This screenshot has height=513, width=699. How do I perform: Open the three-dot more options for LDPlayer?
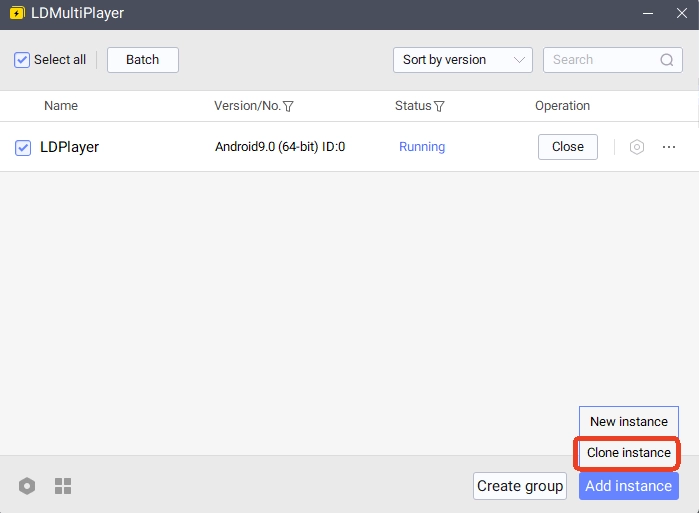669,147
